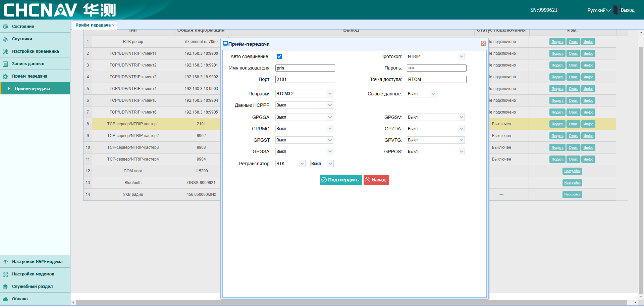Viewport: 644px width, 306px height.
Task: Click the horizontal scrollbar at bottom
Action: click(352, 302)
